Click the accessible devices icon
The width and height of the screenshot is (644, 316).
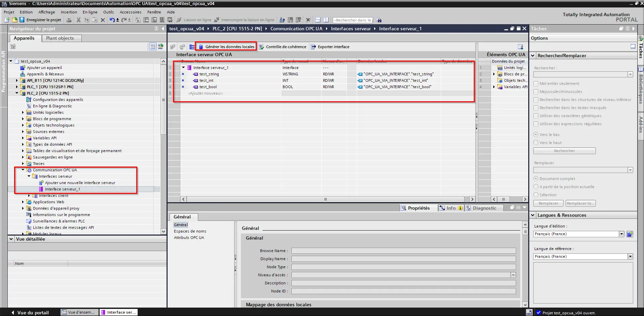coord(282,20)
